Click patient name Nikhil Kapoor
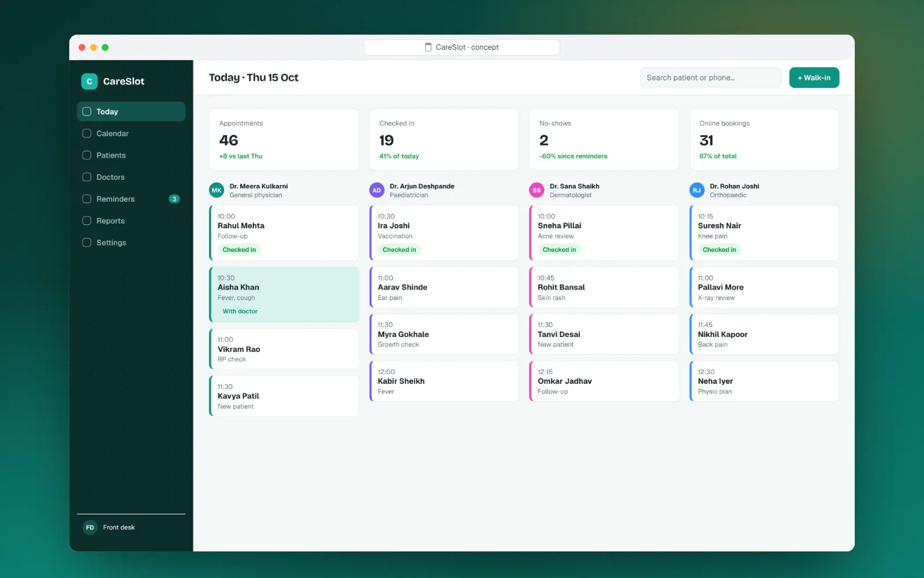The width and height of the screenshot is (924, 578). pyautogui.click(x=722, y=334)
